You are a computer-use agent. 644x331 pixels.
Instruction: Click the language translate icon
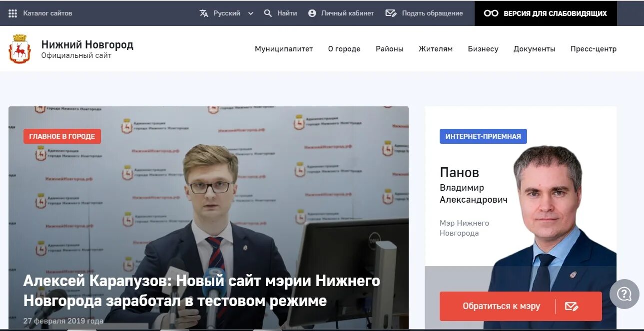point(204,13)
